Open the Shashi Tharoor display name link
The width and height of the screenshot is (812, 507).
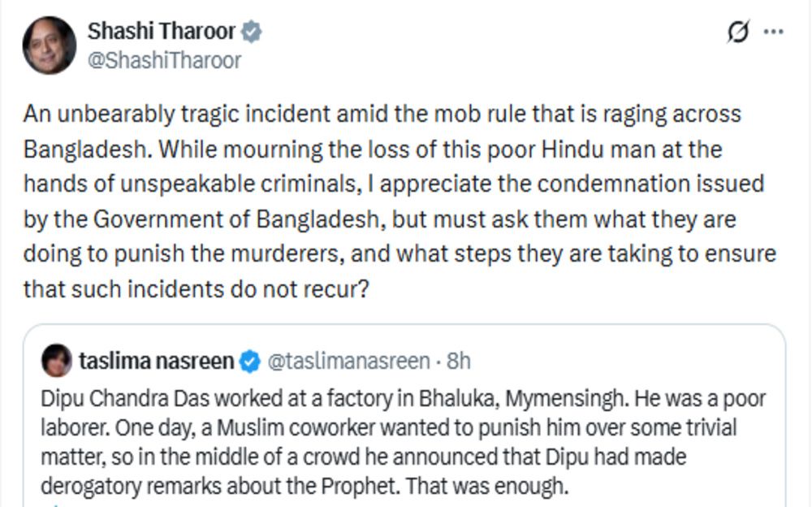click(162, 32)
